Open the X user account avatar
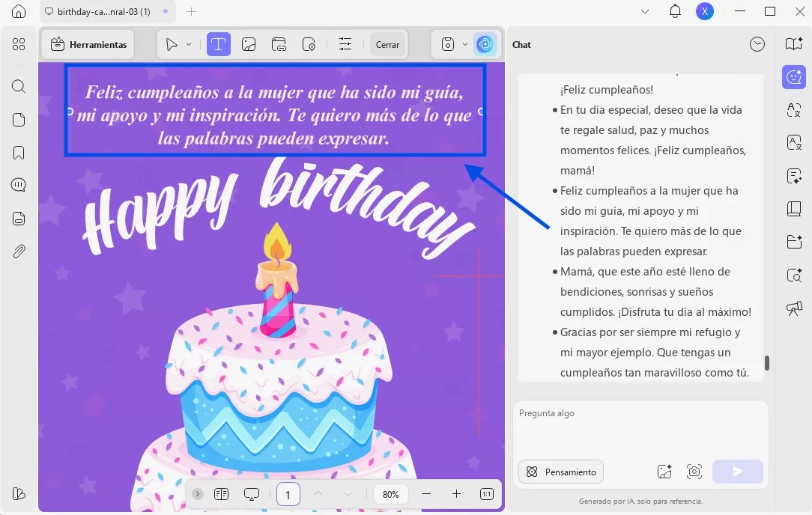812x515 pixels. 705,11
